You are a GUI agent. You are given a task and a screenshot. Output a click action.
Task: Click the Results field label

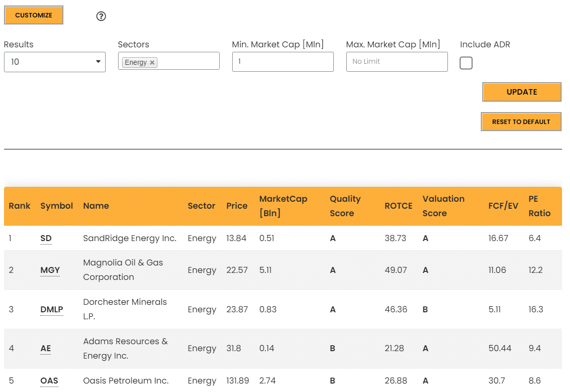pyautogui.click(x=18, y=44)
